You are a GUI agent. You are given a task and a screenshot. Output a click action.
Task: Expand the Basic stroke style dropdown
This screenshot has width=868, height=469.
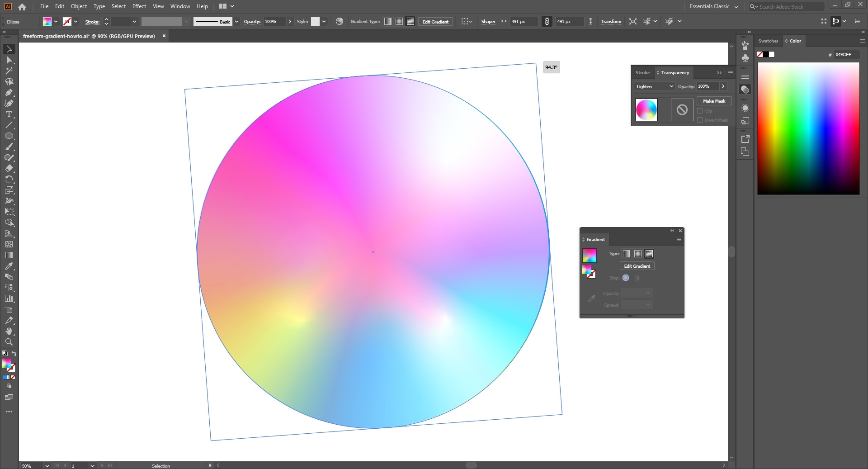tap(236, 21)
